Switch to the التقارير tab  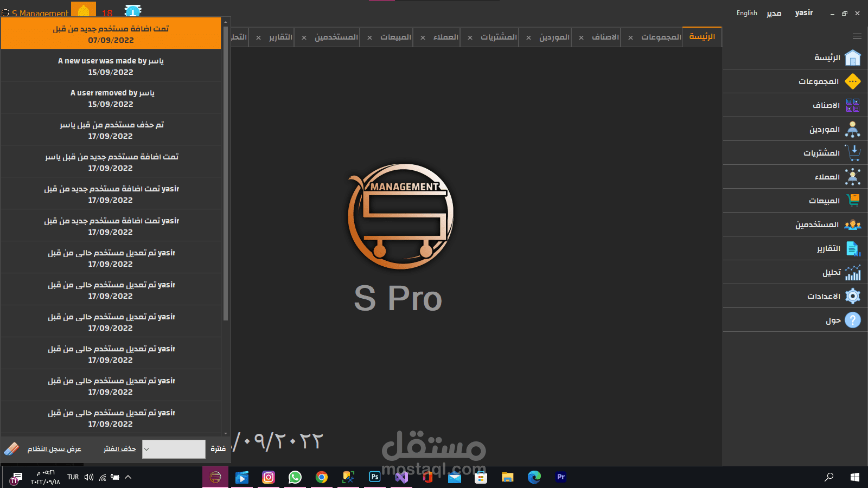point(281,37)
